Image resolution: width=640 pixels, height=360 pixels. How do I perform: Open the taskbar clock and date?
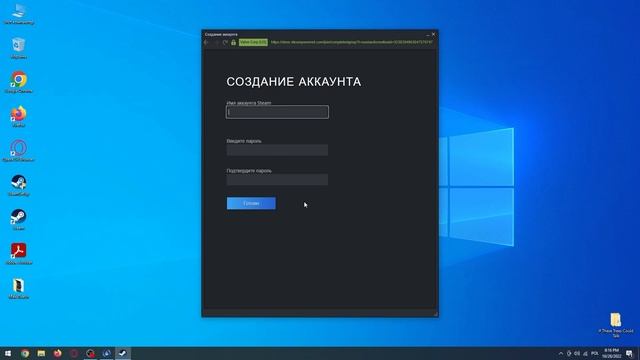[x=611, y=353]
